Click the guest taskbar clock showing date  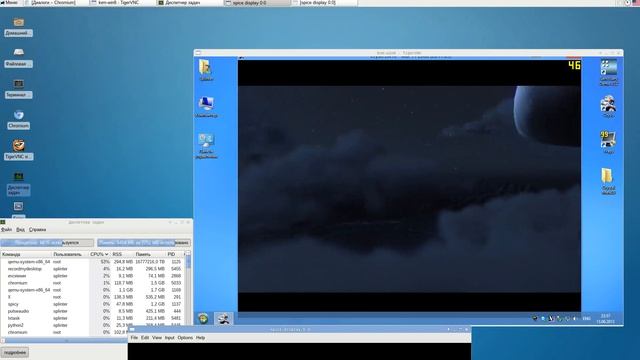point(606,319)
